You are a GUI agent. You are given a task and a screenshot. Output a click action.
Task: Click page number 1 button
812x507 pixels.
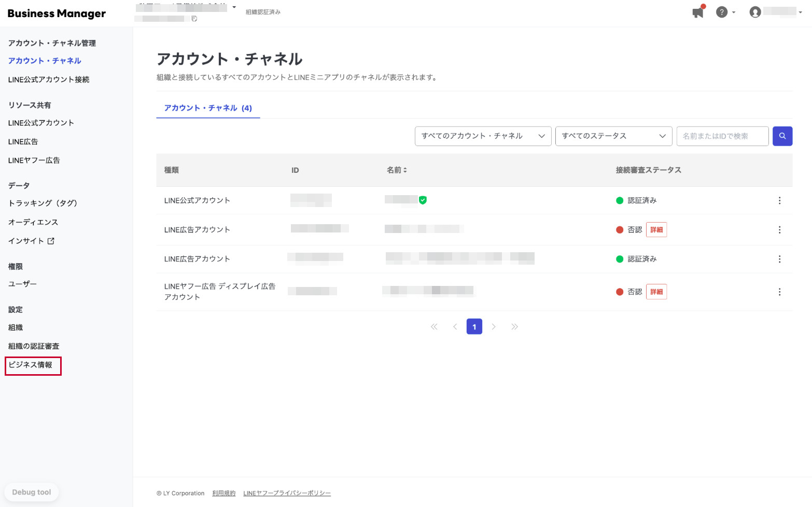(474, 326)
